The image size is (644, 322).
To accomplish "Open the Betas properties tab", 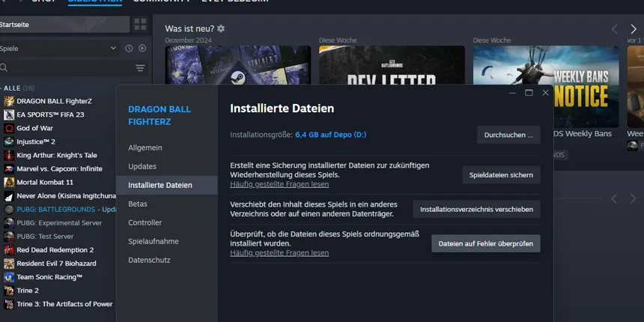I will [x=138, y=204].
